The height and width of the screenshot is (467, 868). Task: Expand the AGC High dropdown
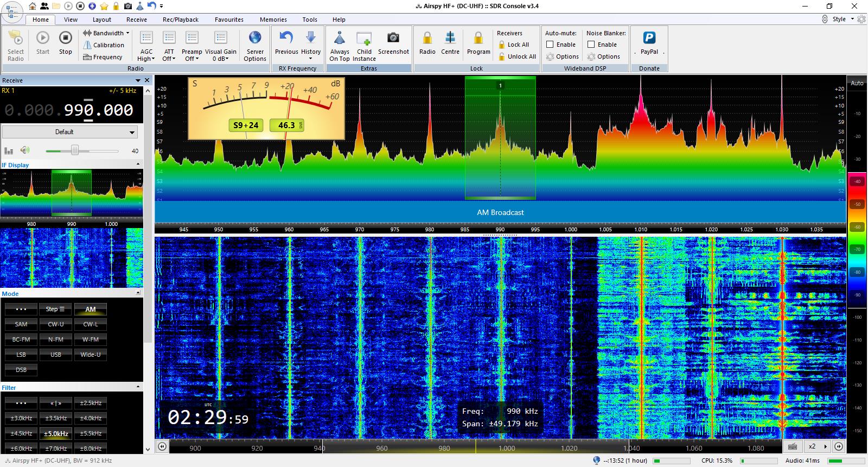pos(146,46)
